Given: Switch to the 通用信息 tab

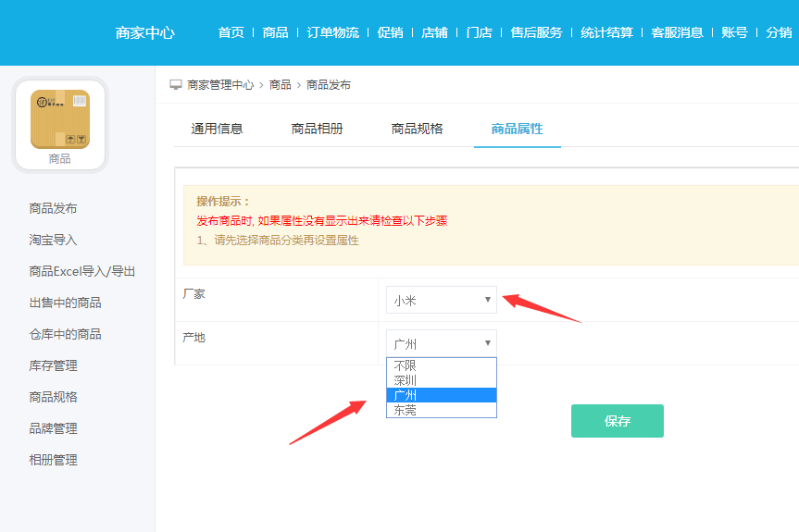Looking at the screenshot, I should (217, 129).
